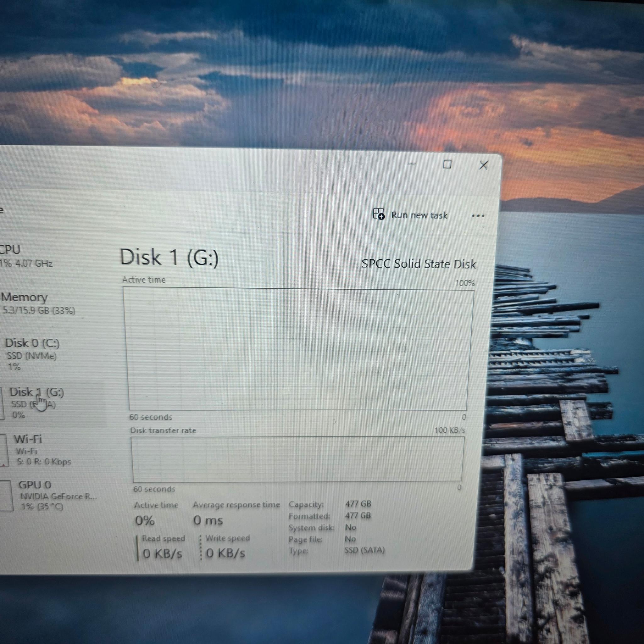Open the three-dot more options menu
This screenshot has height=644, width=644.
pyautogui.click(x=478, y=216)
